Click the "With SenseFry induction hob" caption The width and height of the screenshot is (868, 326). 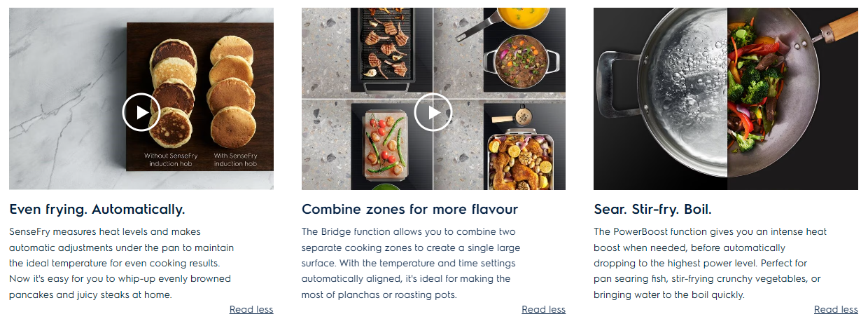(235, 159)
